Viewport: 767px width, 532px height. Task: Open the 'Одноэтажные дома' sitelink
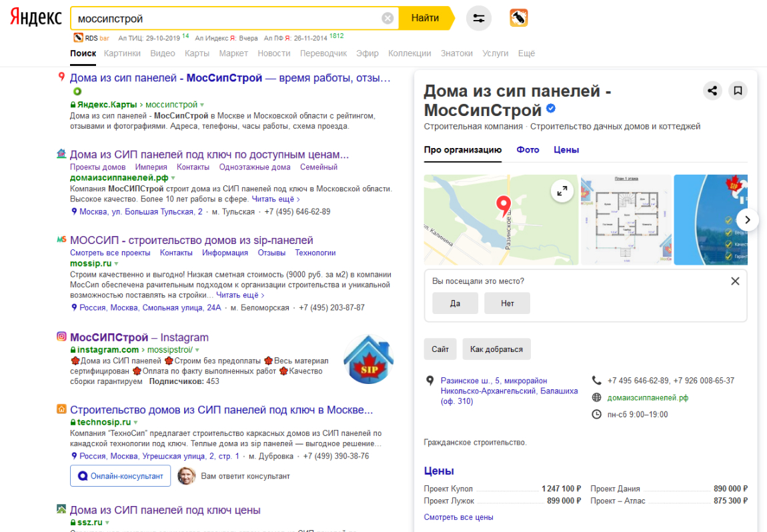255,167
